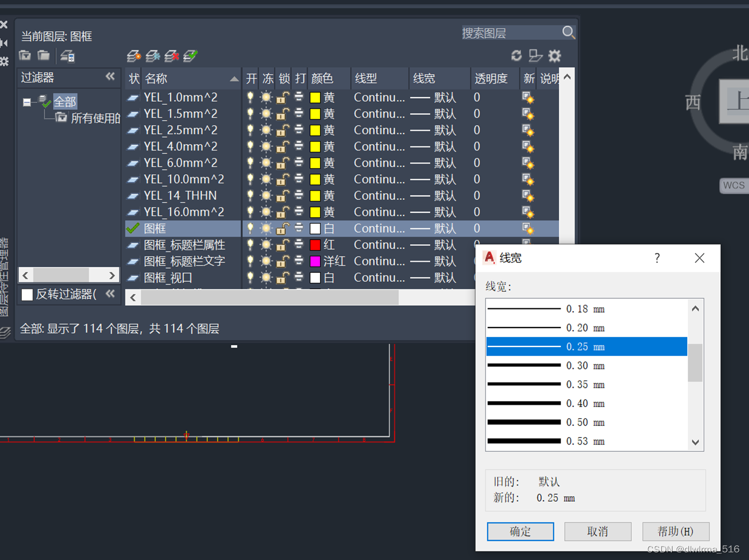Screen dimensions: 749x560
Task: Select 0.35 mm lineweight
Action: tap(587, 384)
